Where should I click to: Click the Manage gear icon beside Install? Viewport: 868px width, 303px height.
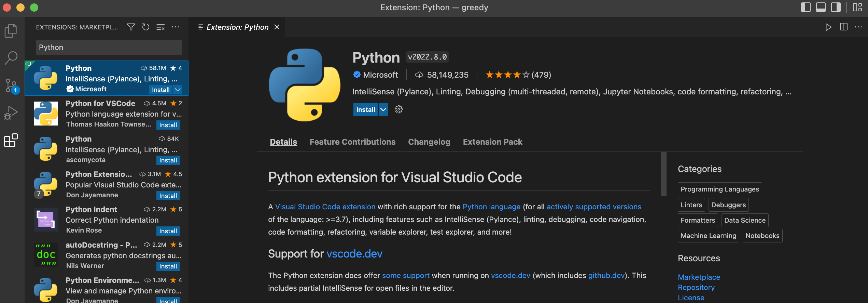pyautogui.click(x=398, y=109)
